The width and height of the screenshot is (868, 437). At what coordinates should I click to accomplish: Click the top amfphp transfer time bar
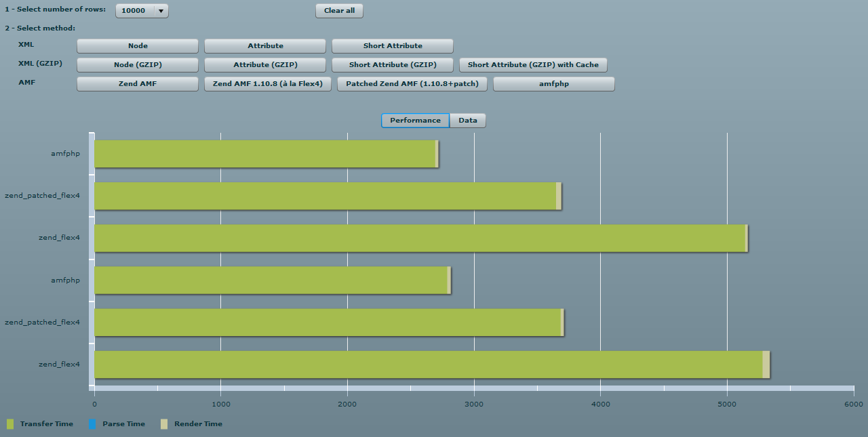[x=264, y=154]
